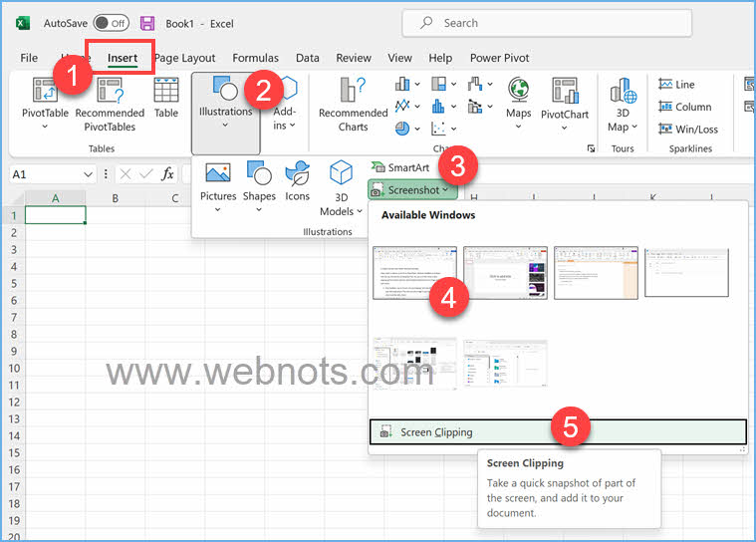Insert a Win/Loss sparkline

688,129
